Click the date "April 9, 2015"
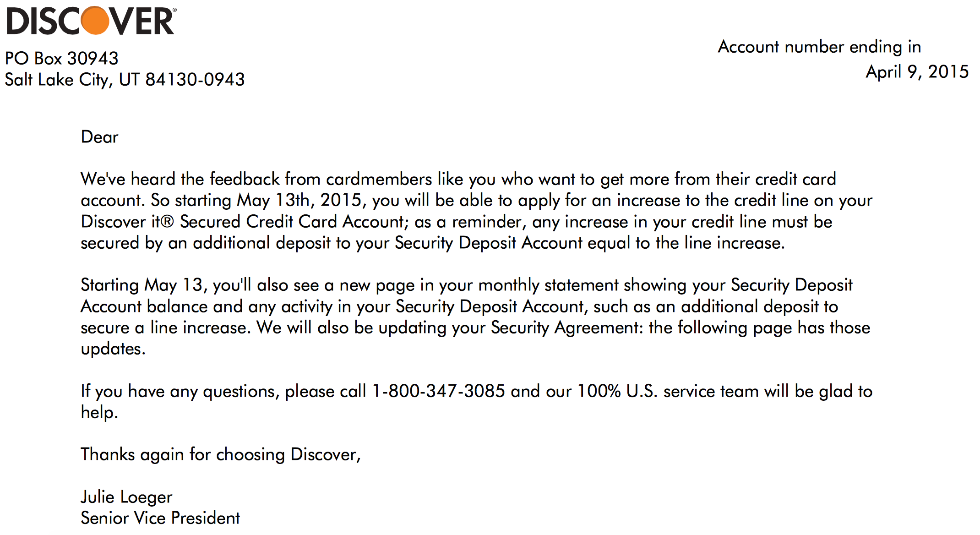 tap(917, 72)
